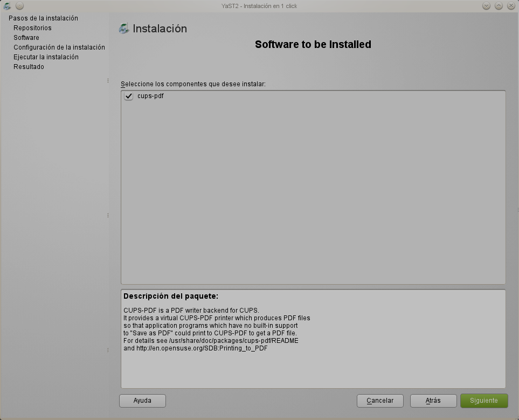The height and width of the screenshot is (420, 519).
Task: Click the upper splitter handle beside the steps panel
Action: click(108, 80)
